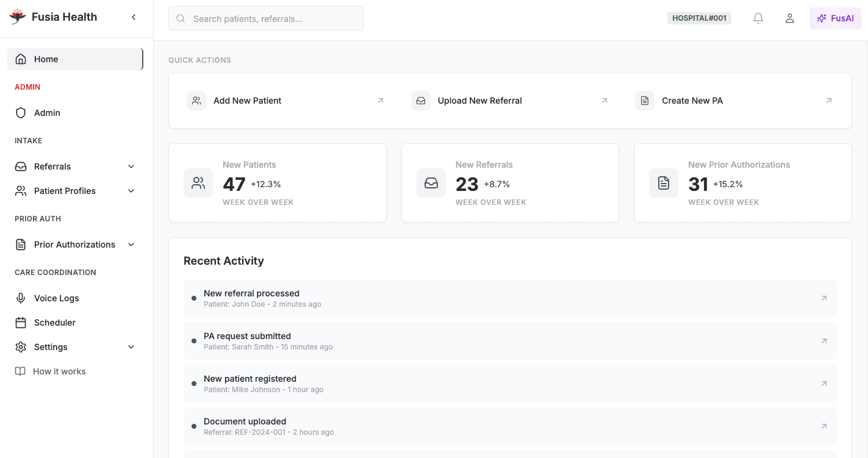Collapse the left sidebar with the chevron

(134, 17)
